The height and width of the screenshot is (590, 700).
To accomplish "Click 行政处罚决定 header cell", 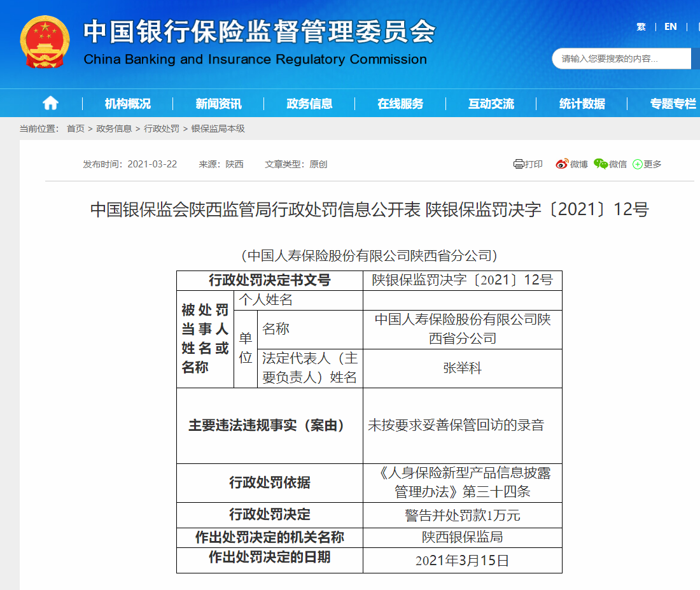I will [x=270, y=515].
